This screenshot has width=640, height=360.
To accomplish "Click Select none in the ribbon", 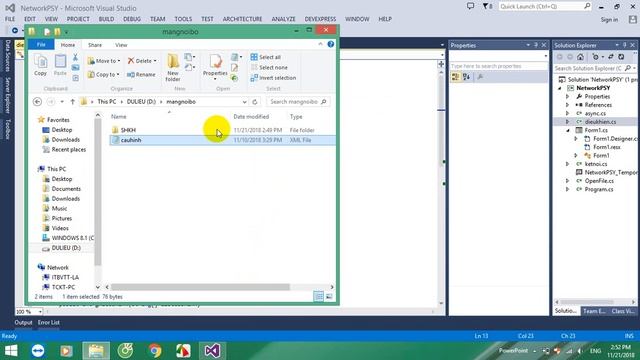I will coord(269,67).
